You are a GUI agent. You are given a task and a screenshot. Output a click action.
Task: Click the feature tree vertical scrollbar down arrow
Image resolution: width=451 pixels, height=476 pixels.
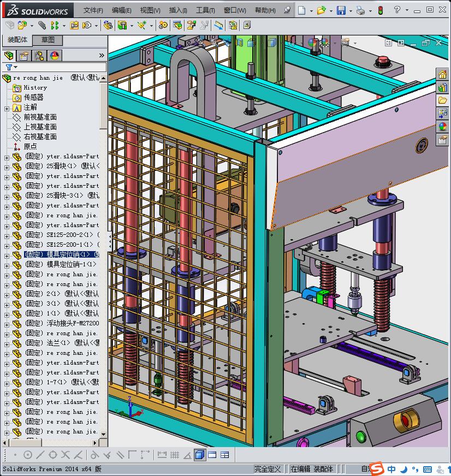click(x=104, y=435)
